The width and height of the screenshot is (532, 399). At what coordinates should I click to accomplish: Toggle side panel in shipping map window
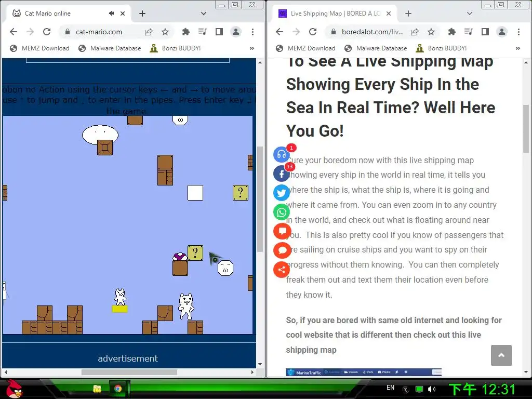coord(485,32)
